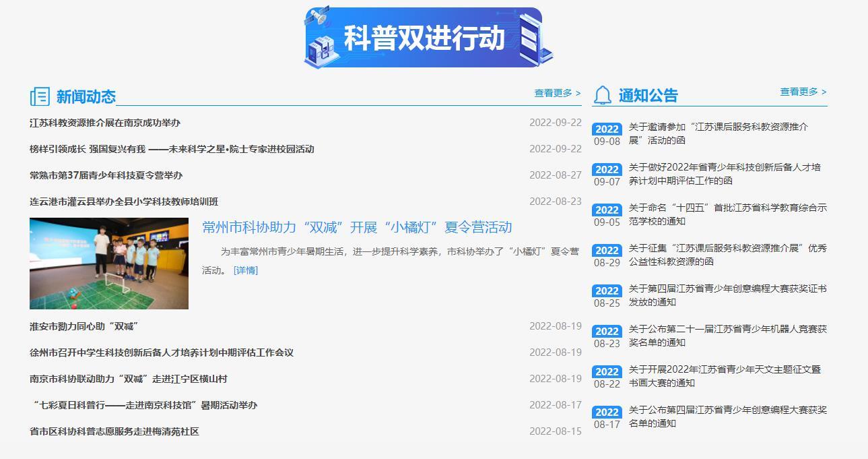This screenshot has height=459, width=868.
Task: Open notice 关于第四届江苏省青少年创意编程大赛获奖证书发放
Action: [728, 295]
